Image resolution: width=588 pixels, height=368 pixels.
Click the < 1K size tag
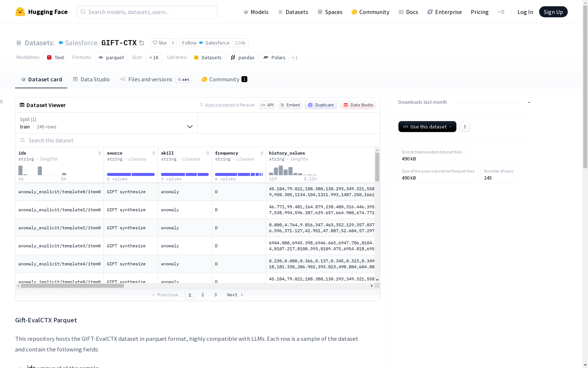(x=154, y=57)
